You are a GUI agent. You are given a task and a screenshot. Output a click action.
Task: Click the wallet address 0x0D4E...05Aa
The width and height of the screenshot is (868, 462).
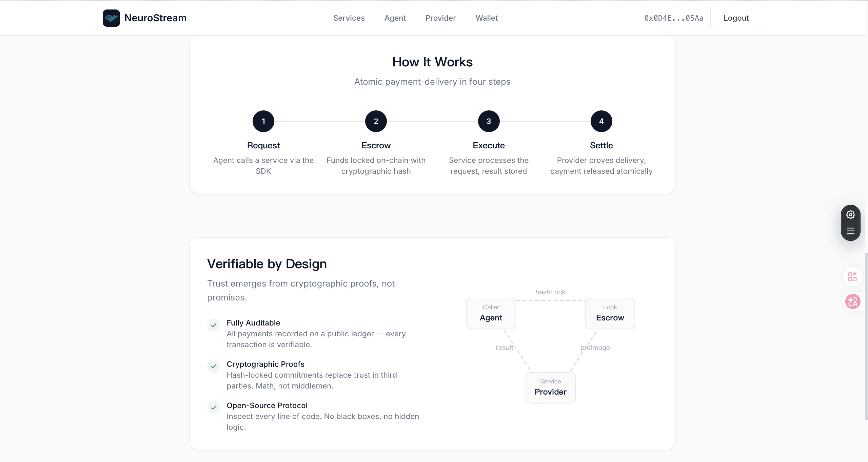[674, 18]
